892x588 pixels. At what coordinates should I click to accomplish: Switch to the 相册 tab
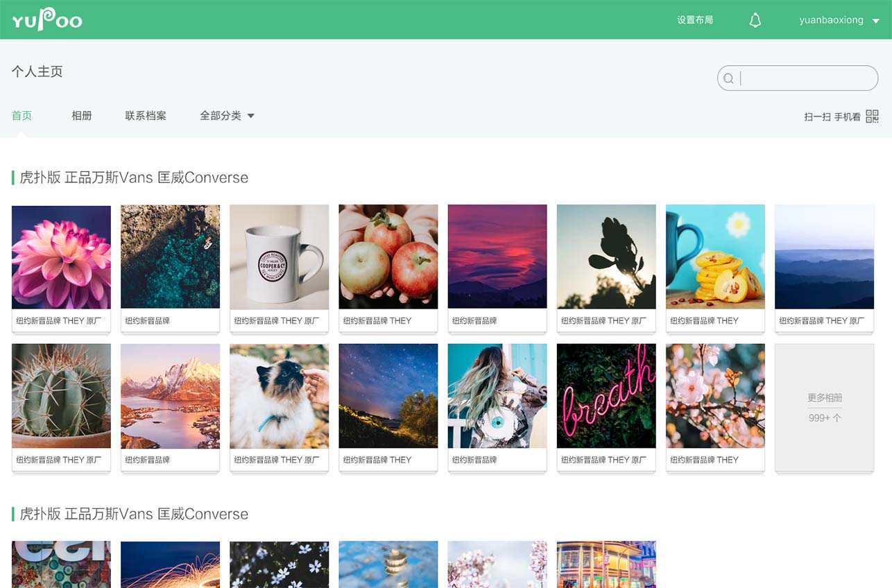82,116
